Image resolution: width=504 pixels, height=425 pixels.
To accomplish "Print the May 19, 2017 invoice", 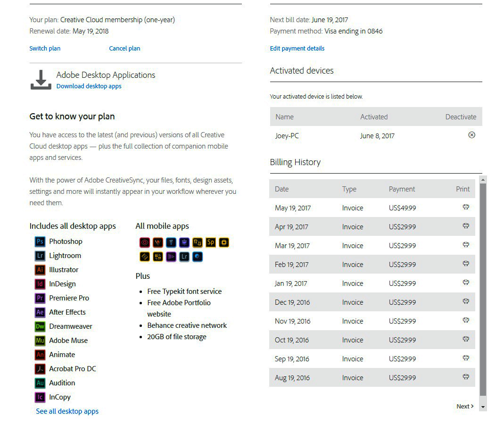I will [466, 207].
